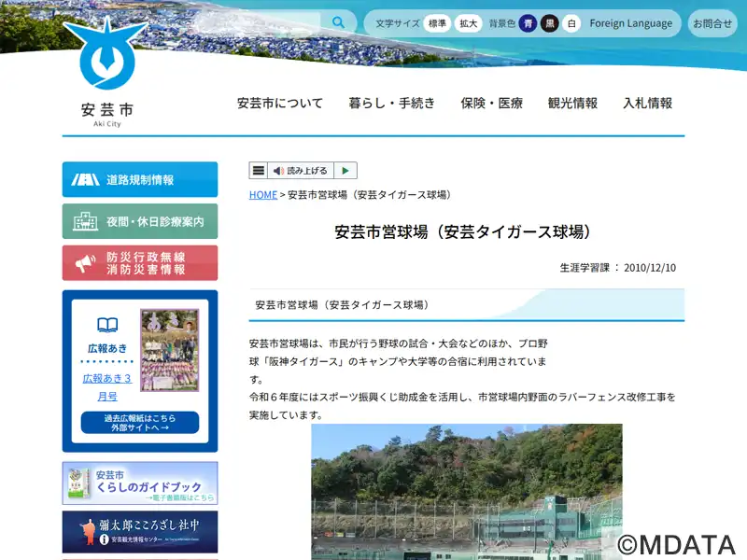Go to 観光情報 in navigation
747x560 pixels.
[x=572, y=104]
